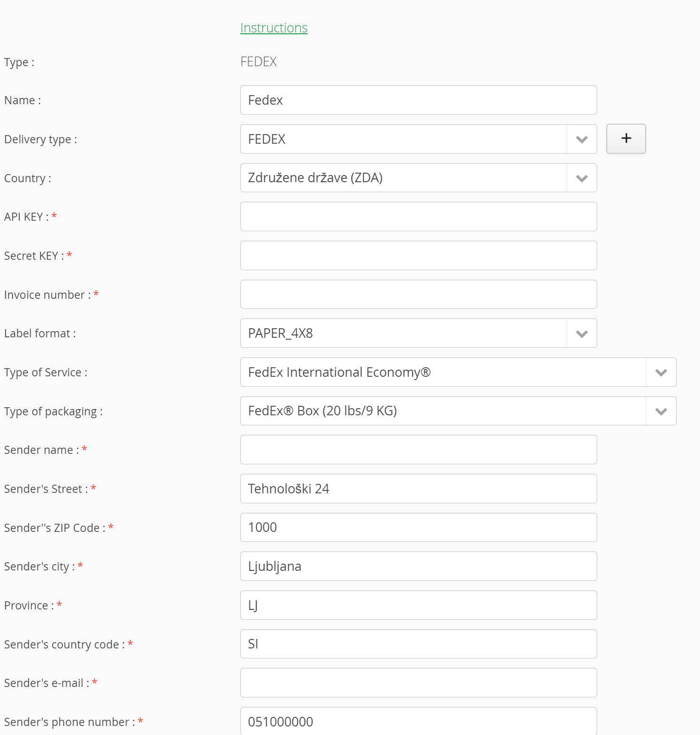Click the 'API KEY :' label
700x735 pixels.
point(27,217)
